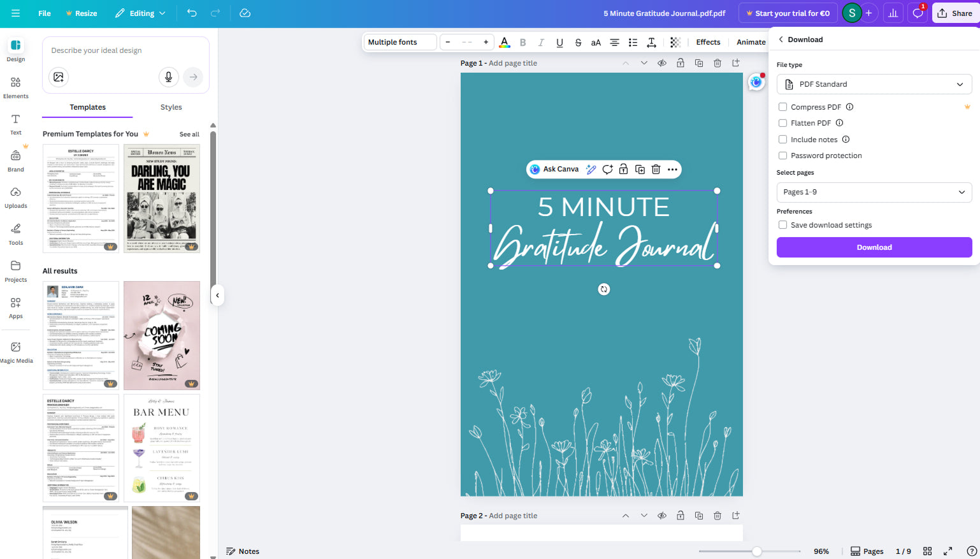
Task: Click See all premium templates link
Action: tap(189, 134)
